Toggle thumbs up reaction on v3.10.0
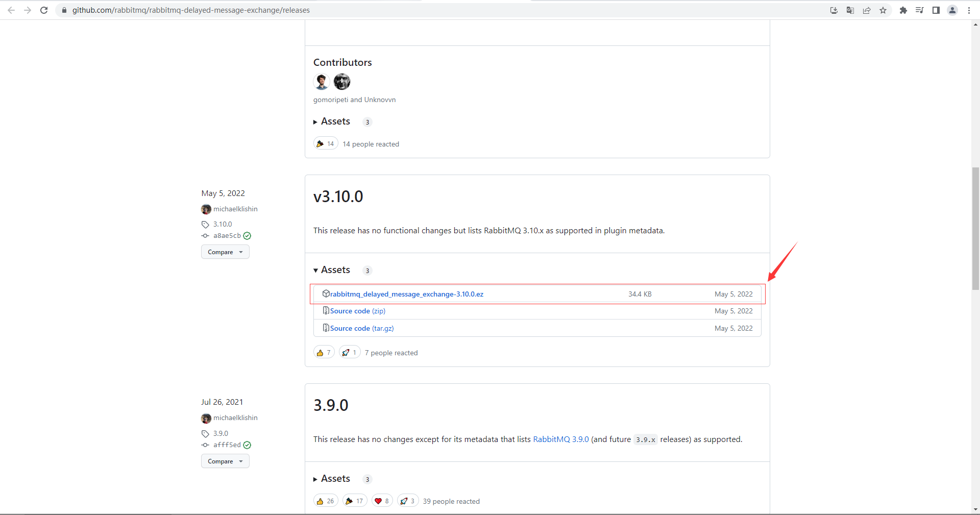980x515 pixels. [x=324, y=353]
